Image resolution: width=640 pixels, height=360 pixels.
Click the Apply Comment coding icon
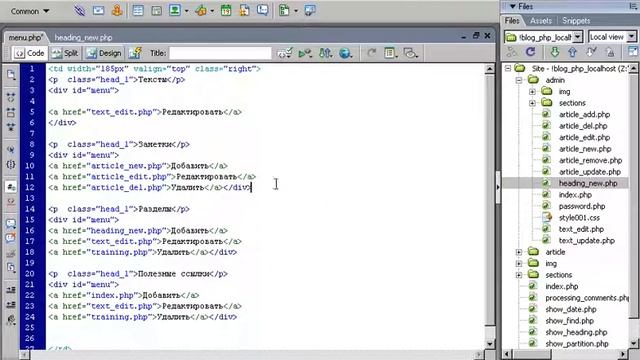11,223
